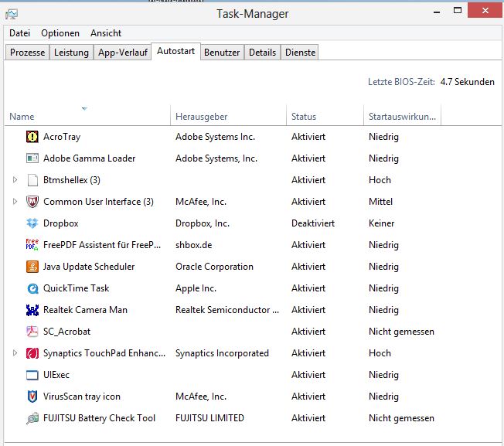
Task: Select the Java Update Scheduler entry
Action: pyautogui.click(x=89, y=267)
